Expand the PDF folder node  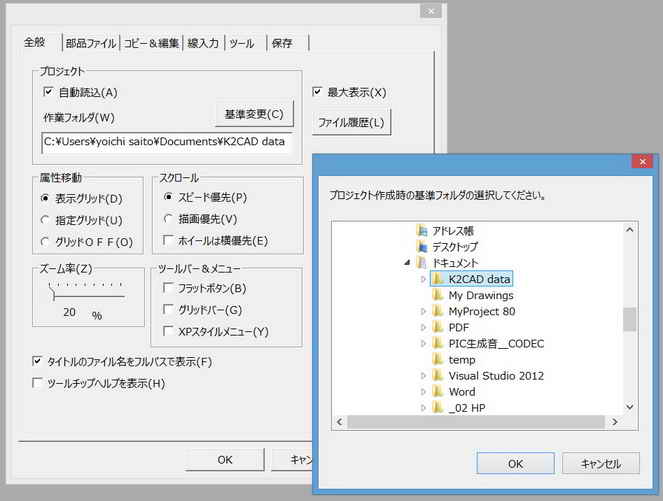tap(423, 327)
